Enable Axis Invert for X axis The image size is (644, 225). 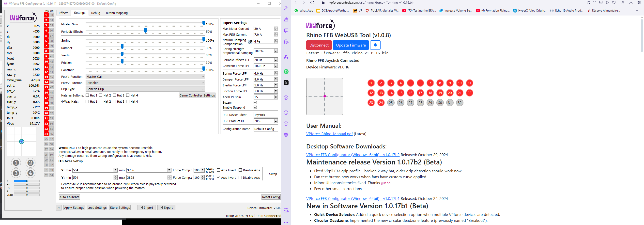[218, 170]
